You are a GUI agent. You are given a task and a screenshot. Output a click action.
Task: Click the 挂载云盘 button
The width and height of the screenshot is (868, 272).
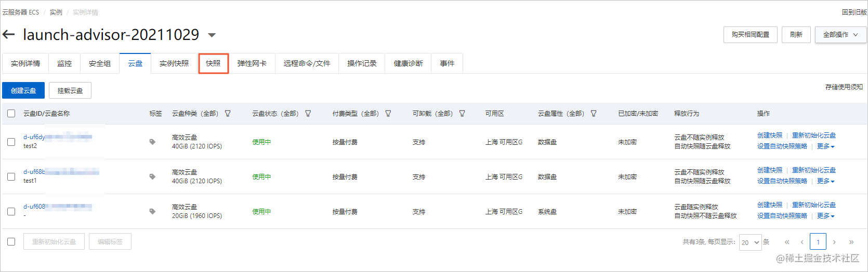pyautogui.click(x=70, y=90)
